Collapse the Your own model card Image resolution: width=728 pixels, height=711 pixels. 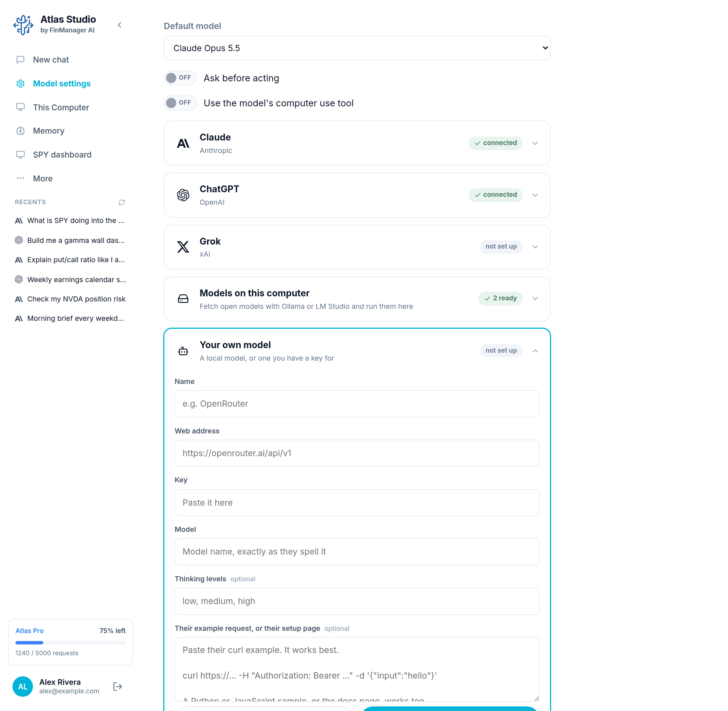[535, 351]
